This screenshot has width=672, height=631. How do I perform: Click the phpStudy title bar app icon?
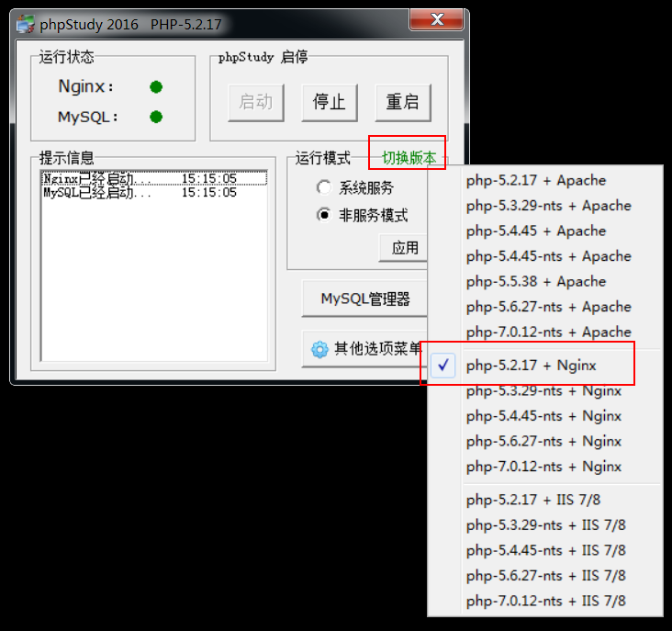coord(26,24)
